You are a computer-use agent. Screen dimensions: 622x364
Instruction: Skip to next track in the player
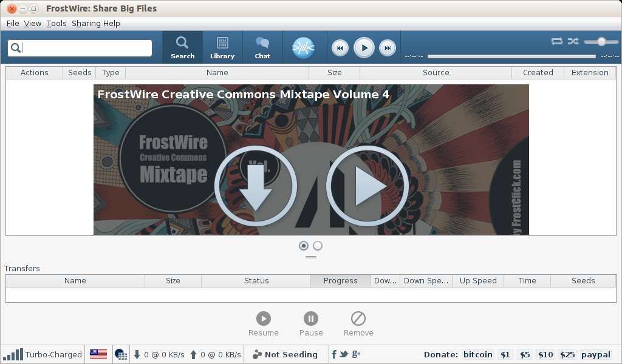pyautogui.click(x=388, y=48)
